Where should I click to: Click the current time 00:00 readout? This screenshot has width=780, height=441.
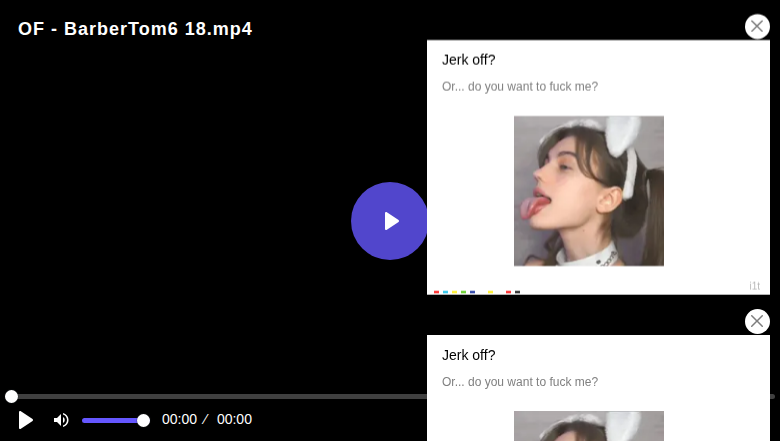tap(179, 420)
